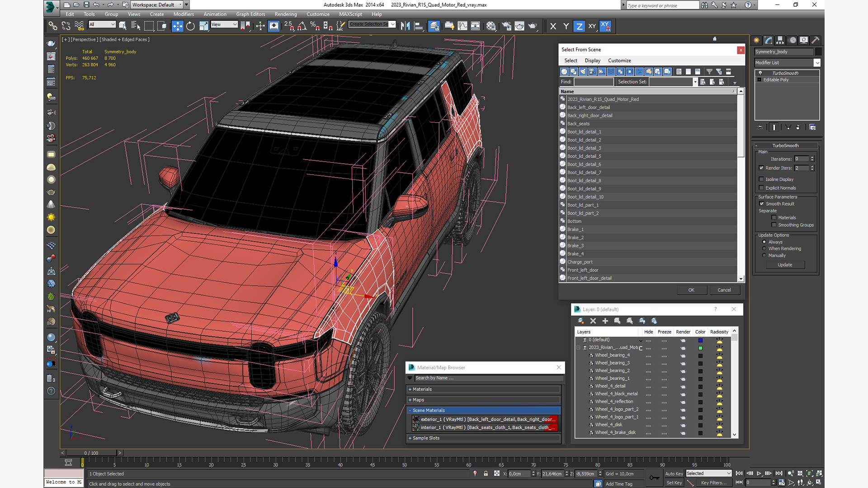Open the reference coordinate View dropdown
Screen dimensions: 868x488
click(224, 24)
